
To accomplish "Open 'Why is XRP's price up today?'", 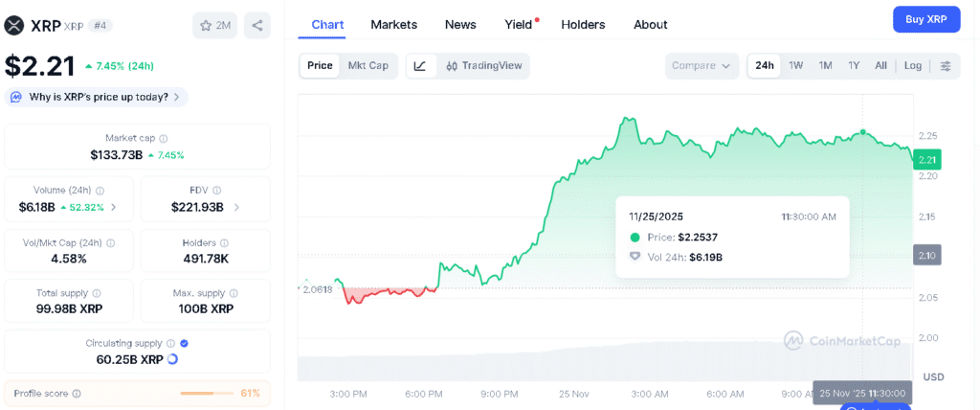I will [97, 97].
